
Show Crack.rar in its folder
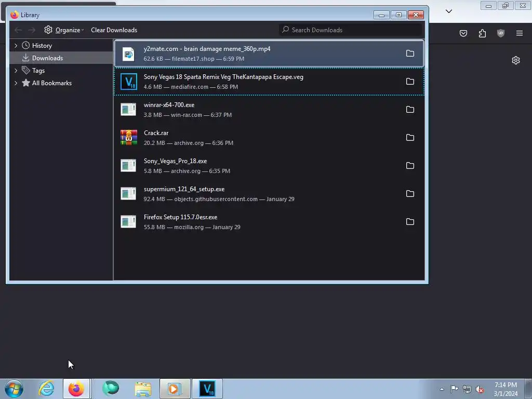coord(410,137)
